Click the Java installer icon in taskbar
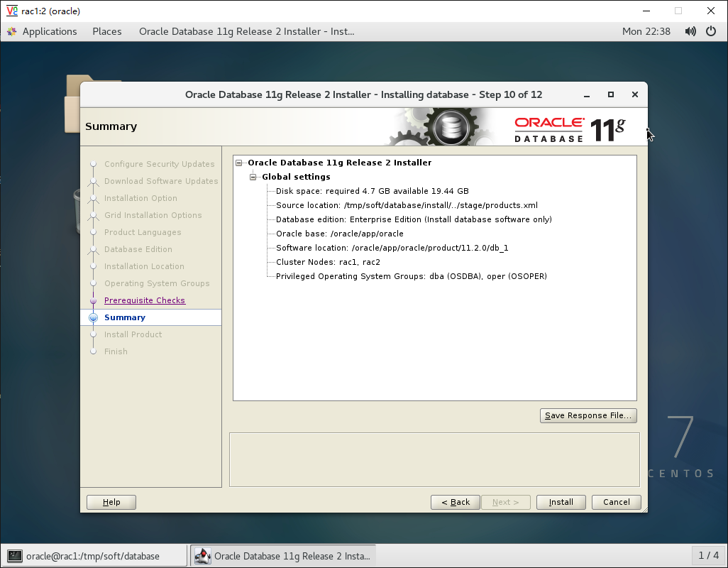Image resolution: width=728 pixels, height=568 pixels. pyautogui.click(x=202, y=556)
